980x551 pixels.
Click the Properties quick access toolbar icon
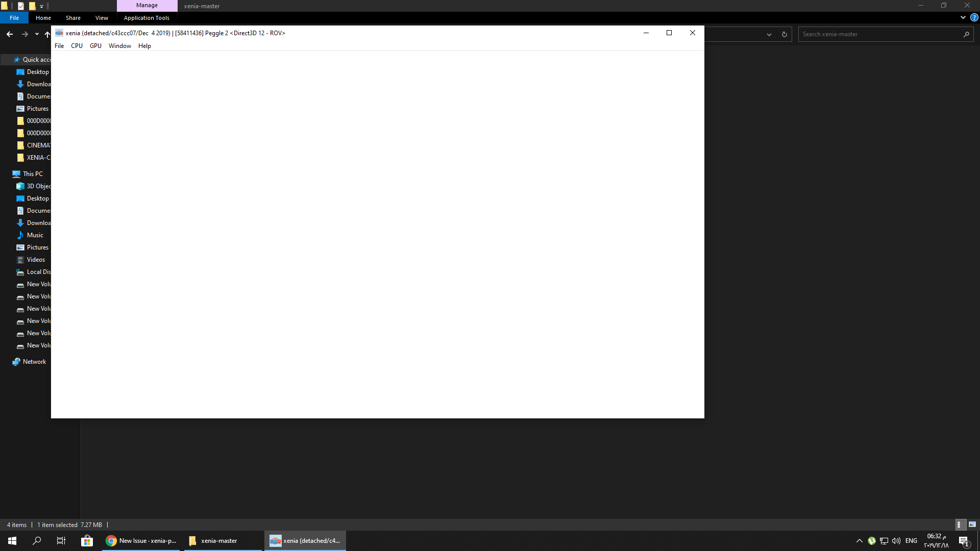[21, 6]
